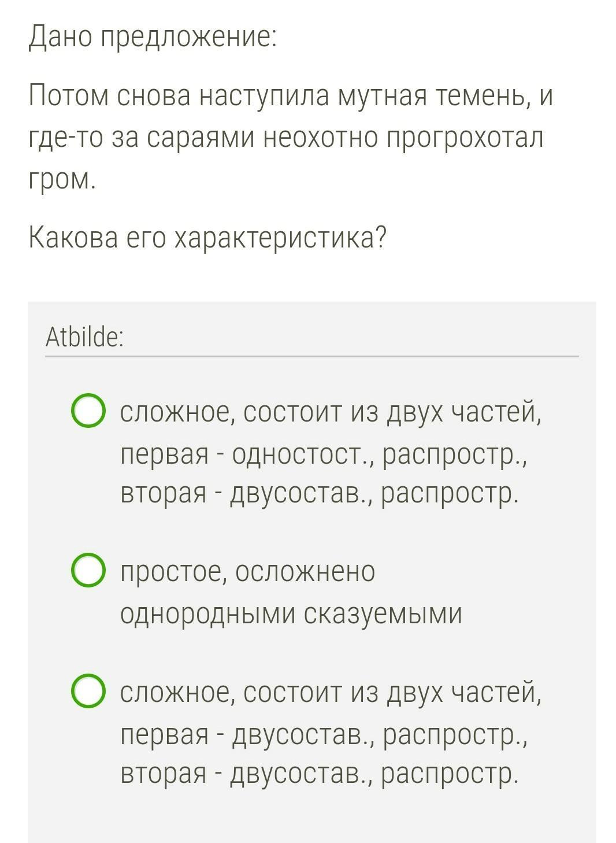Click the divider line under 'Atbilde:'
The width and height of the screenshot is (616, 843).
tap(311, 356)
